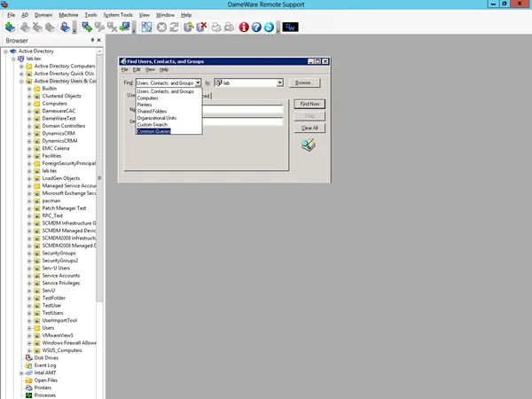Click the monitor icon with green arrow
This screenshot has width=532, height=399.
coord(125,27)
